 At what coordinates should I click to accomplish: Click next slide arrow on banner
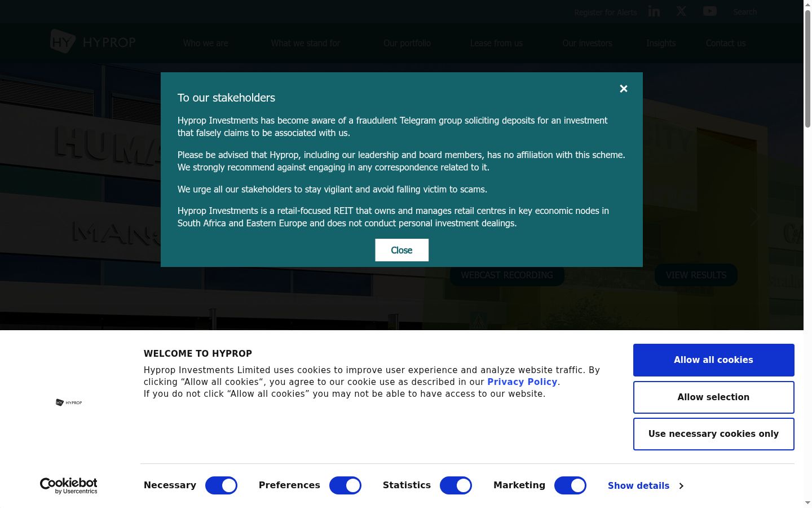tap(755, 217)
